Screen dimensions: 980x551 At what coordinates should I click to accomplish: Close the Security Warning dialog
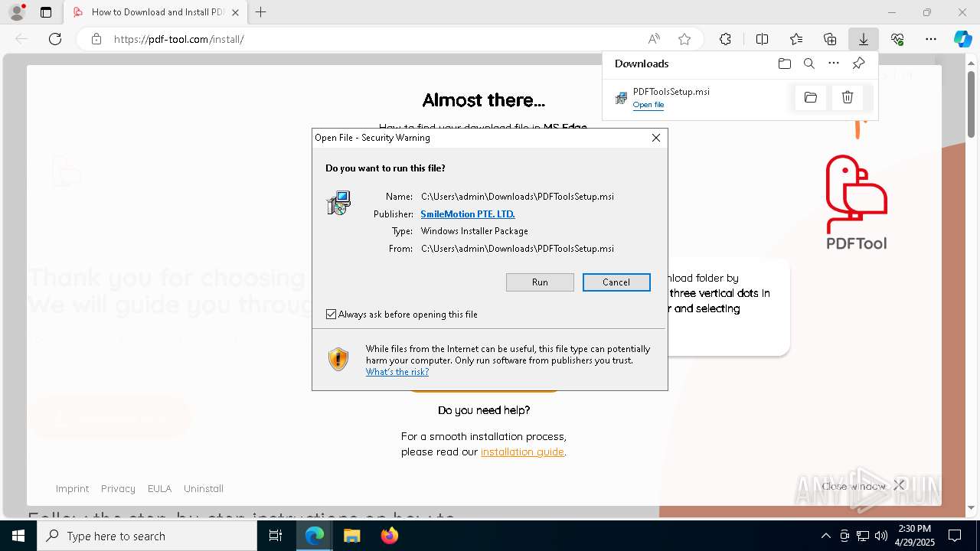pyautogui.click(x=655, y=138)
